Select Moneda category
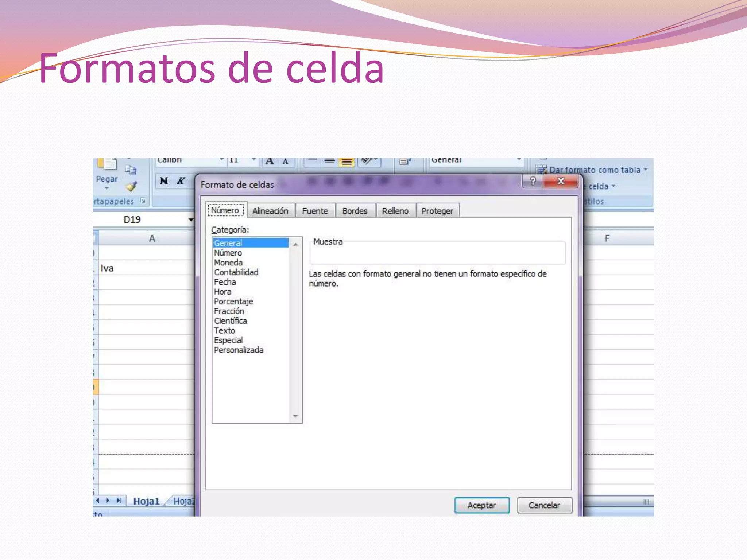The image size is (747, 560). (251, 262)
